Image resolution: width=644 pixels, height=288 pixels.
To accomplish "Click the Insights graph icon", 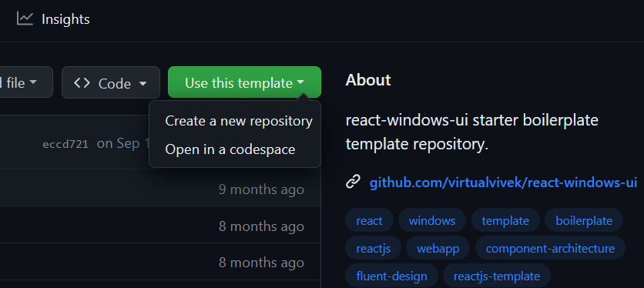I will tap(25, 18).
